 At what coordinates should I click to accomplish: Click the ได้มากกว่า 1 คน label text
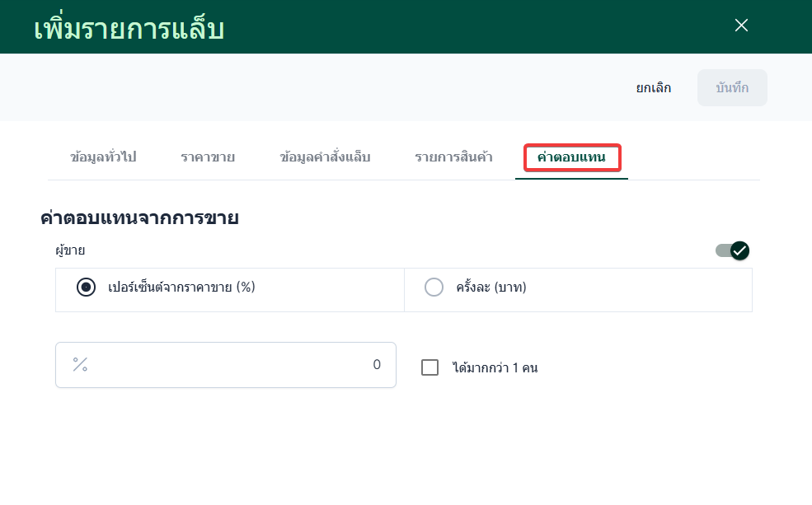tap(495, 368)
